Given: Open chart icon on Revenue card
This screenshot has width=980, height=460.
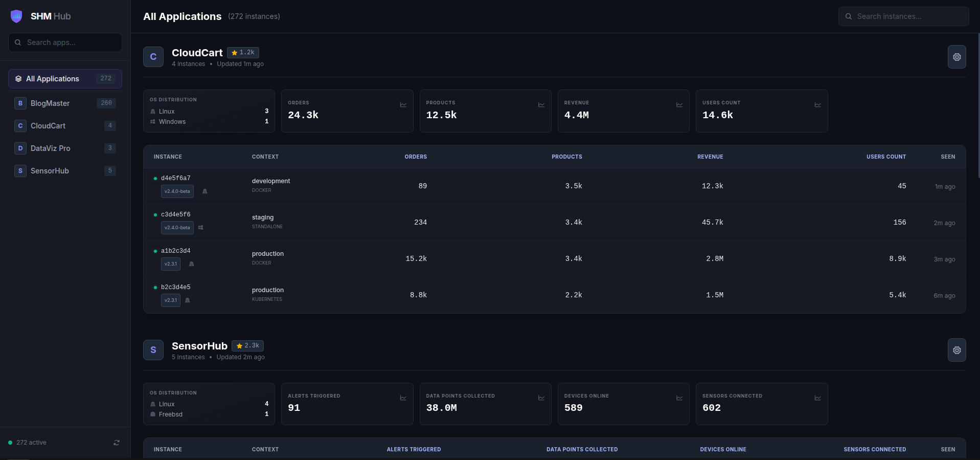Looking at the screenshot, I should point(679,105).
